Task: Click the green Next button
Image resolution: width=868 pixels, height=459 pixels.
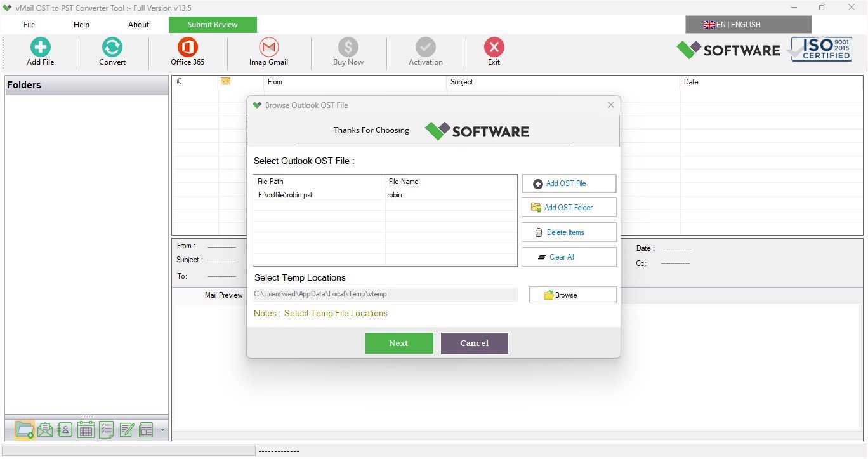Action: pyautogui.click(x=399, y=343)
